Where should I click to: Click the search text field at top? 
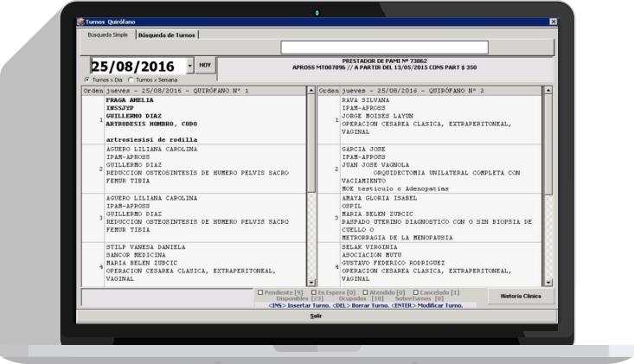tap(385, 48)
